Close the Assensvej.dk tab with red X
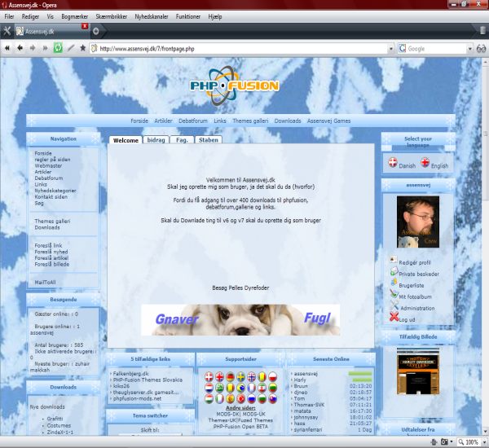The width and height of the screenshot is (489, 448). (x=85, y=26)
